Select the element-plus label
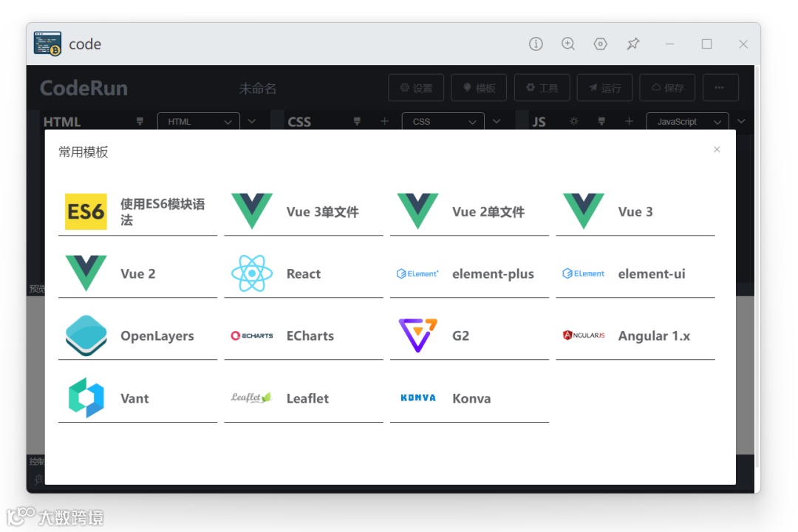798x532 pixels. pos(493,274)
